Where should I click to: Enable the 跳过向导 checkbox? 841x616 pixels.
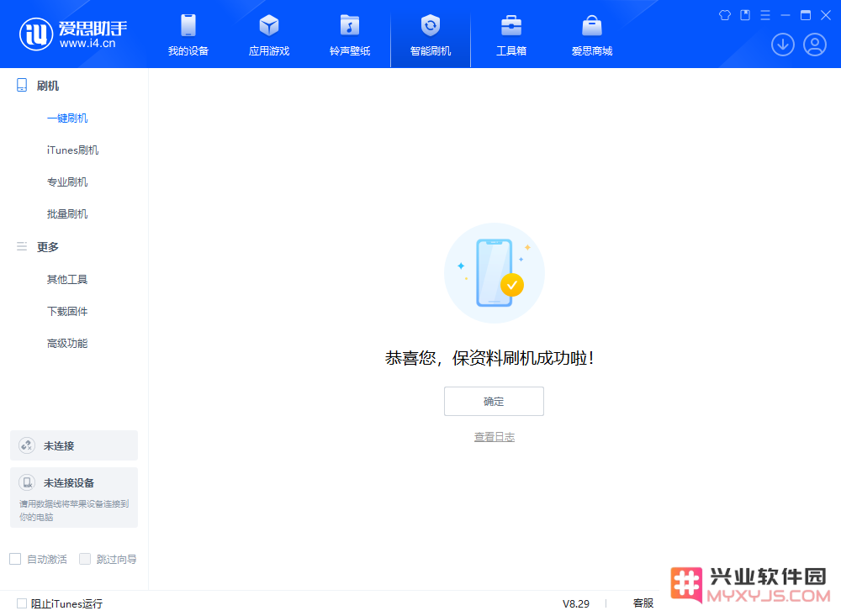(x=85, y=559)
